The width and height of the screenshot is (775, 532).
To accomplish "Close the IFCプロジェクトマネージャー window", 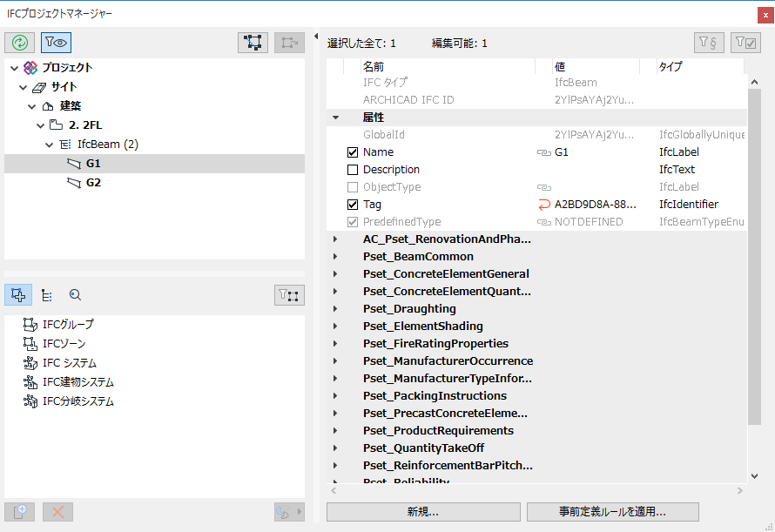I will [x=765, y=16].
